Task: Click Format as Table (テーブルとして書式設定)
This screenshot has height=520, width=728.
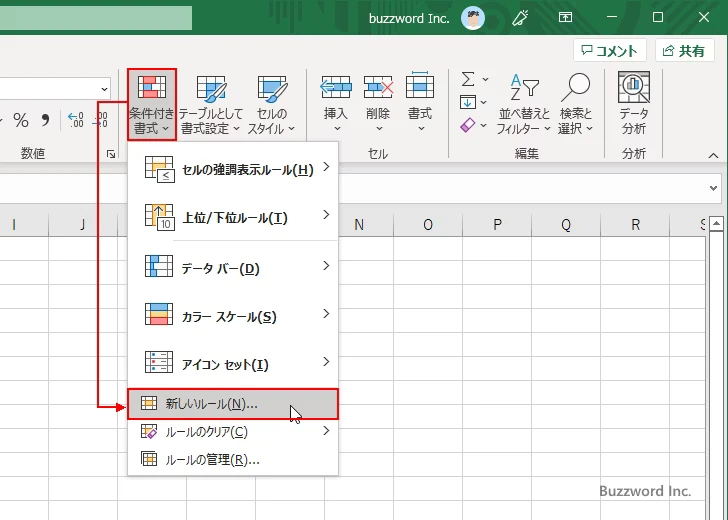Action: click(x=211, y=104)
